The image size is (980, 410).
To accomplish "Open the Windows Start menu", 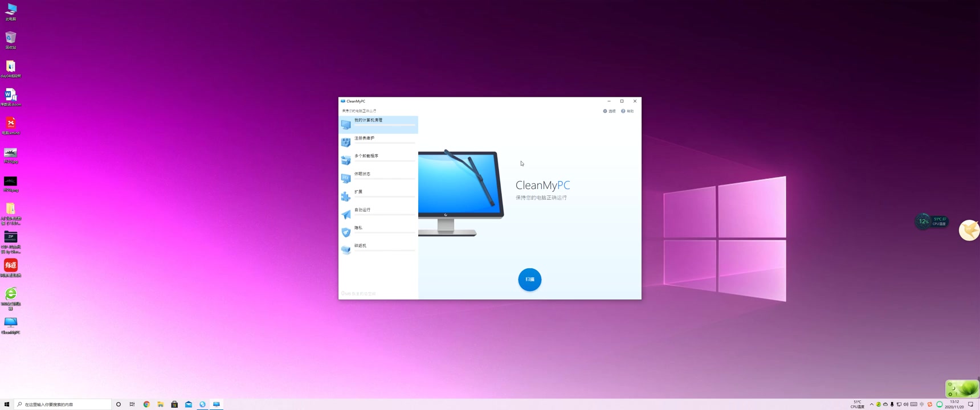I will tap(7, 404).
